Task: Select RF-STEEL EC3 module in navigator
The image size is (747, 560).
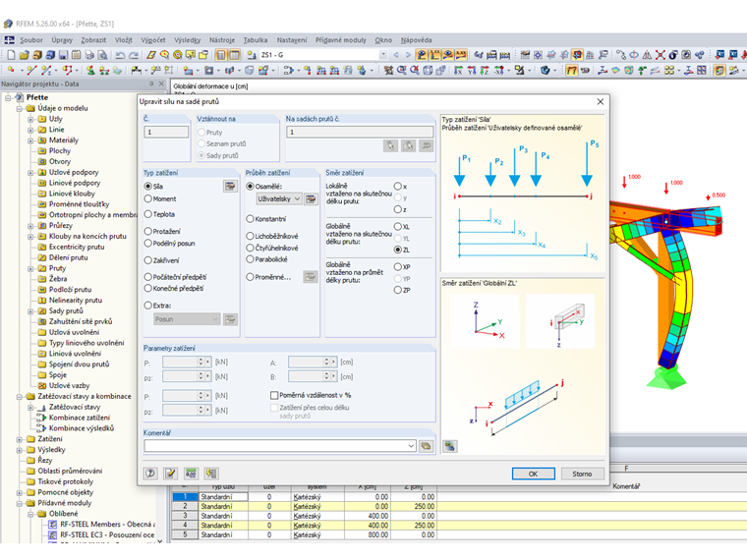Action: click(x=107, y=534)
